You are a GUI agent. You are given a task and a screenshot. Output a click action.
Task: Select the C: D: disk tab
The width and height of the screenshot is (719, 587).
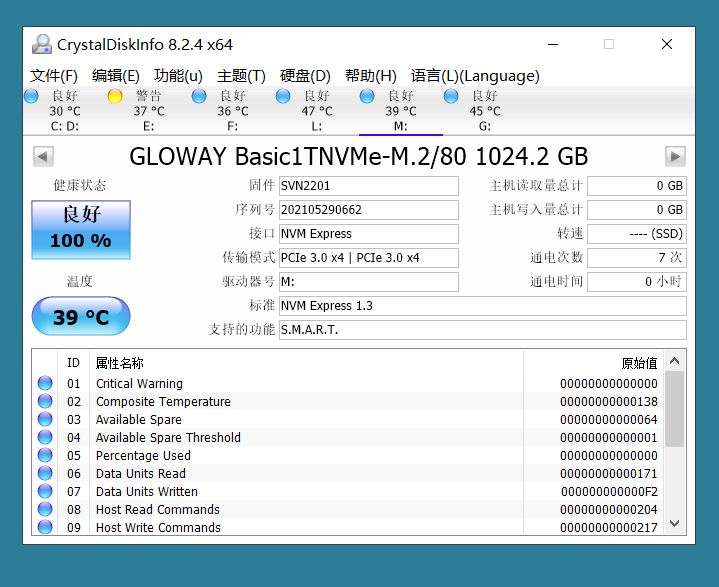(x=65, y=111)
